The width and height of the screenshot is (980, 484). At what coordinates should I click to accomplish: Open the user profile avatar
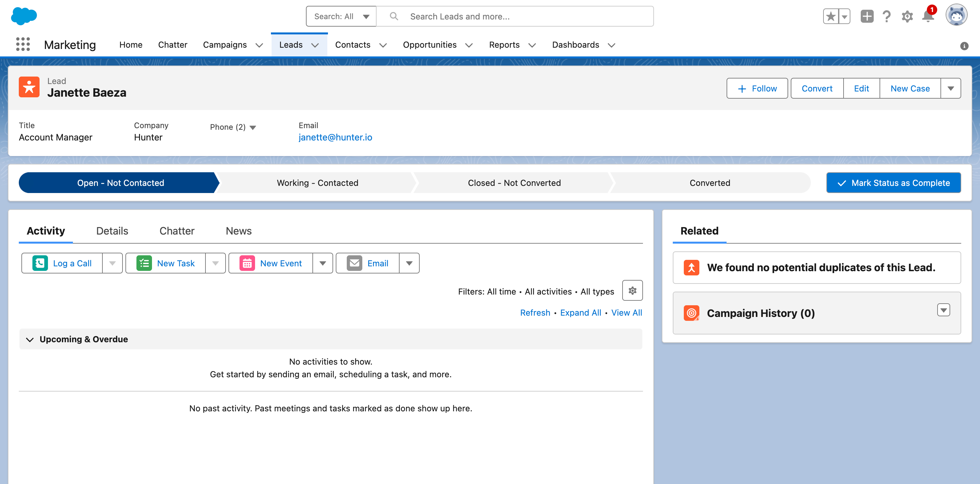click(x=956, y=16)
